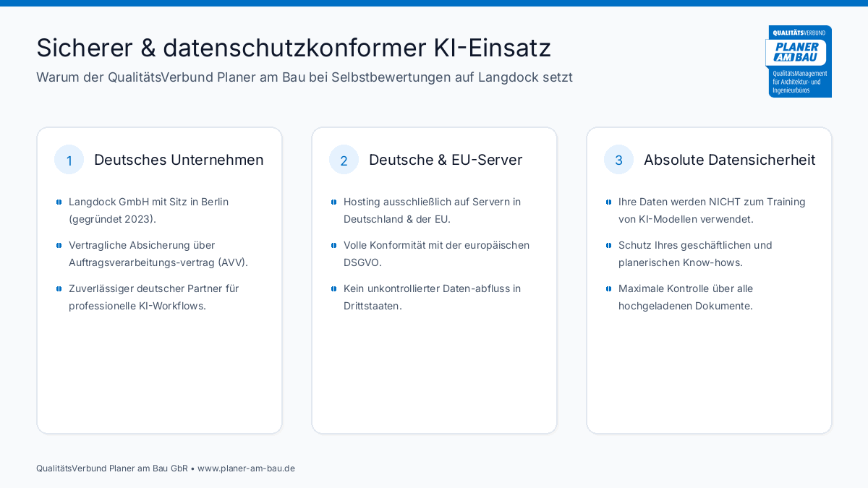Click the 'Volle Konformität' DSGVO bullet
This screenshot has height=488, width=868.
tap(437, 254)
